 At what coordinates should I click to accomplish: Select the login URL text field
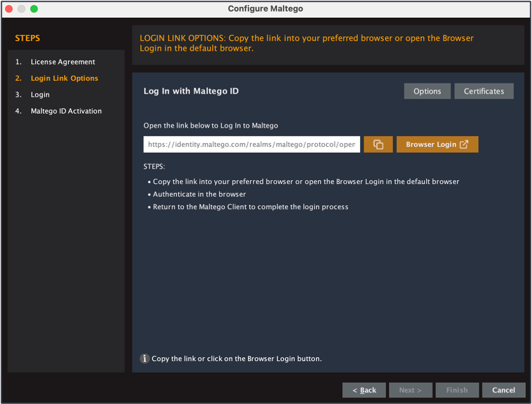coord(251,144)
